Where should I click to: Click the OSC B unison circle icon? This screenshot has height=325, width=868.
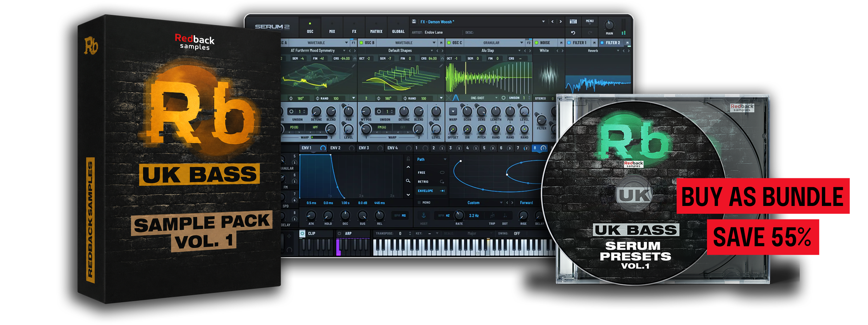click(379, 112)
